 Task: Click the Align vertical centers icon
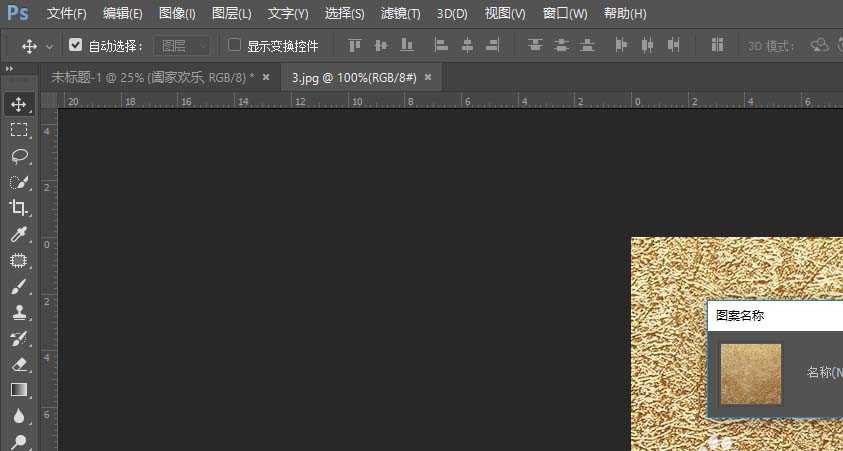[381, 46]
